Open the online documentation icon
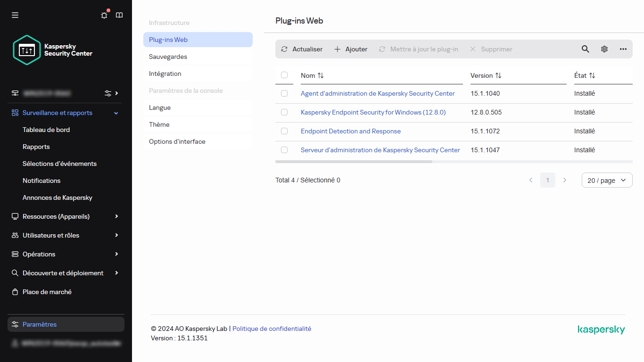644x362 pixels. [x=119, y=15]
